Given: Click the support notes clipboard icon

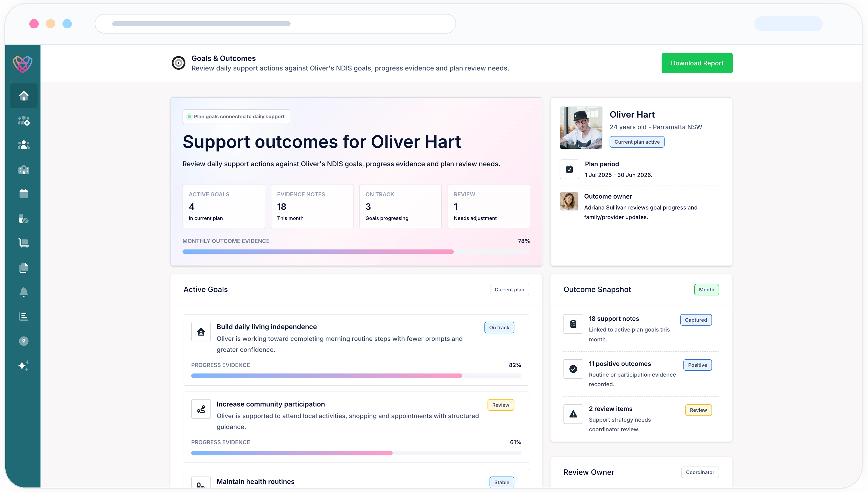Looking at the screenshot, I should (x=573, y=324).
